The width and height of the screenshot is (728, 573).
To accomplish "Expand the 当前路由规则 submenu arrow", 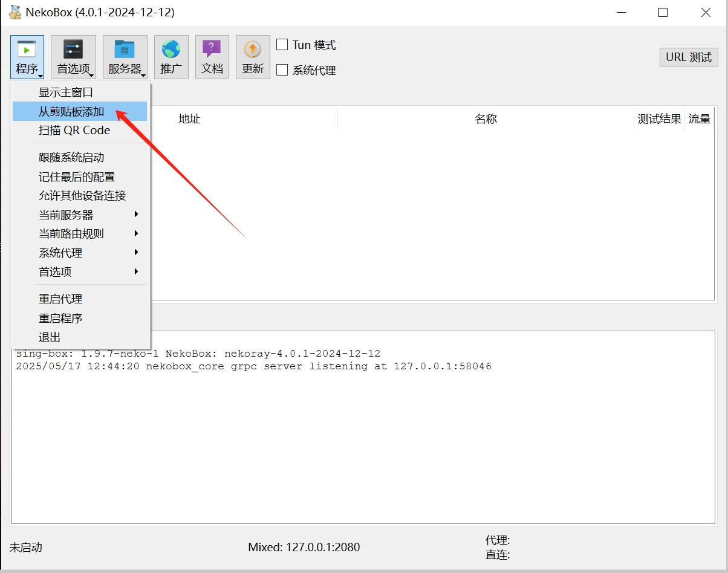I will [137, 233].
